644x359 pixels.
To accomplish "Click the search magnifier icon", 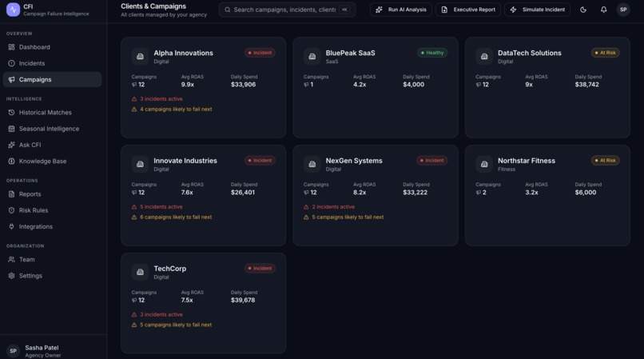I will tap(227, 10).
